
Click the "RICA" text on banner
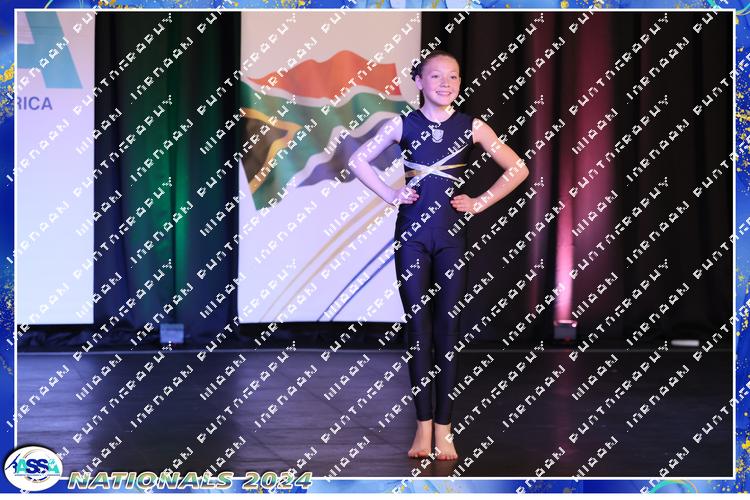[34, 103]
